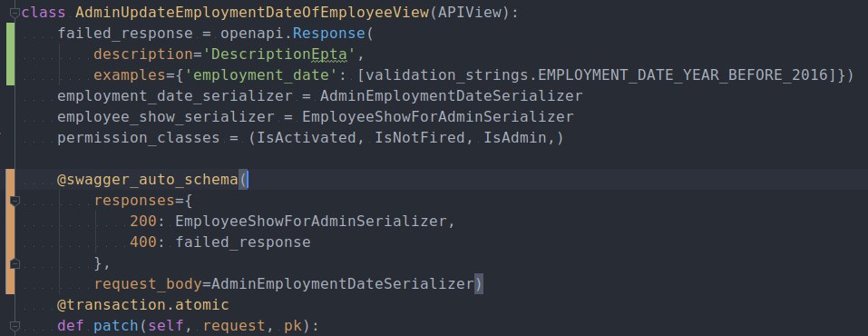
Task: Click the 'examples' keyword argument
Action: [130, 74]
